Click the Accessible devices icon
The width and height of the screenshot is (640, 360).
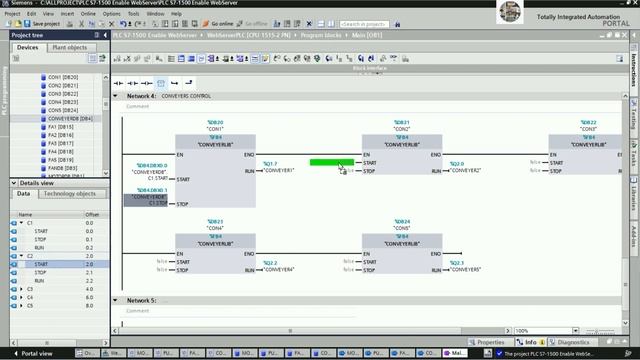point(277,24)
